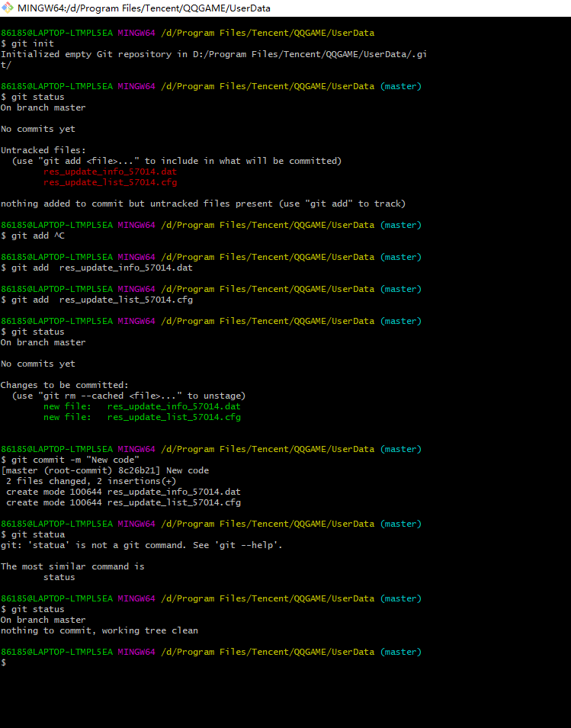Click 'use "git rm --cached <file>..." to unstage' hint
571x728 pixels.
[129, 396]
